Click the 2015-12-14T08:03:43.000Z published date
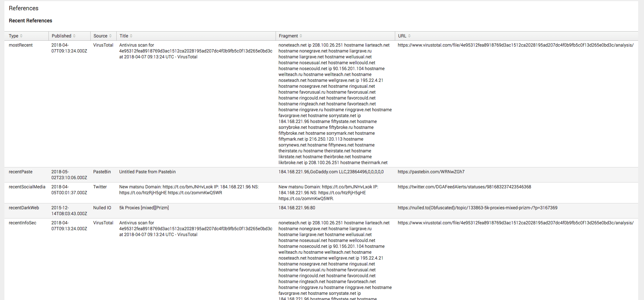The width and height of the screenshot is (644, 300). (x=69, y=211)
